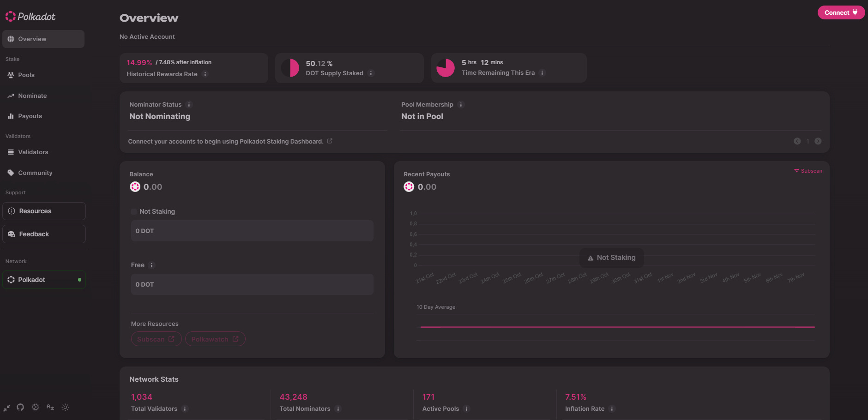Click the Not Nominating status text
Viewport: 868px width, 420px height.
tap(160, 117)
